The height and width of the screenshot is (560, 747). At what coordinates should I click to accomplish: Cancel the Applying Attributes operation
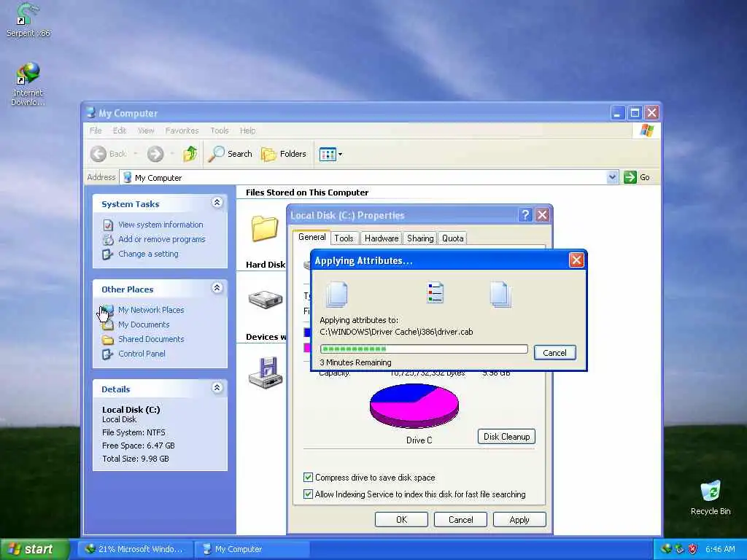tap(554, 353)
